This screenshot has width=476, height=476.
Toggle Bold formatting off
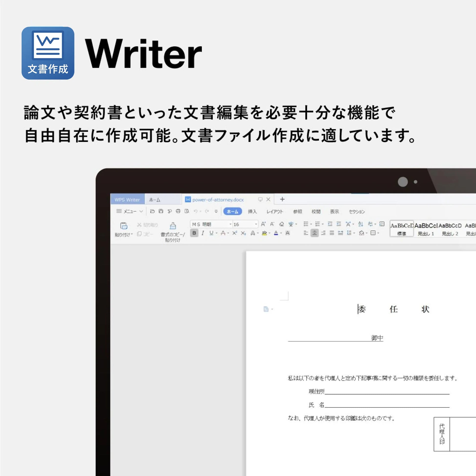(194, 233)
